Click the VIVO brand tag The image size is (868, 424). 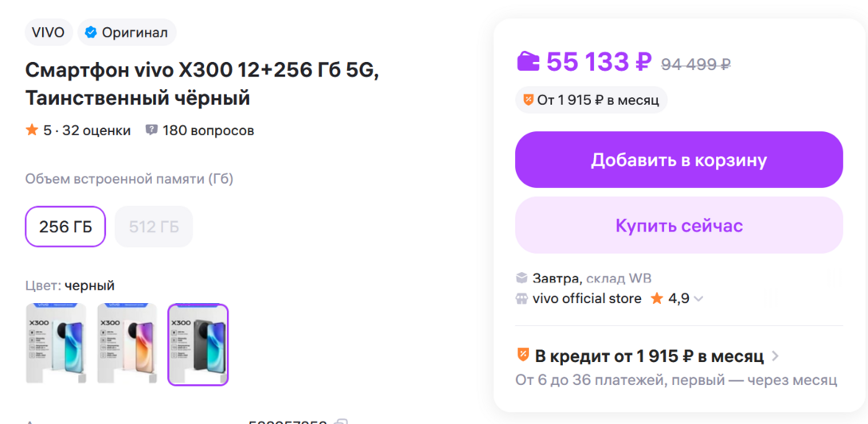[x=49, y=33]
